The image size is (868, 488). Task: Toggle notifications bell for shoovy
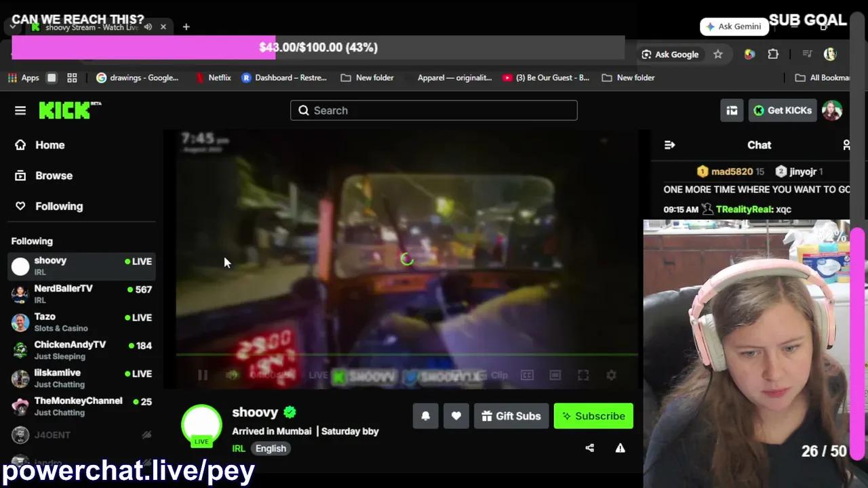[x=426, y=416]
